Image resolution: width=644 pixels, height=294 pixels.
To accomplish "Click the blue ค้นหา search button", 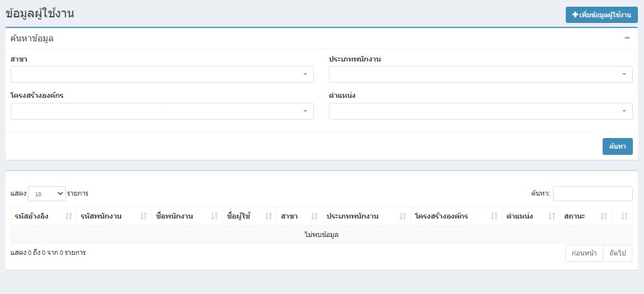I will coord(617,146).
